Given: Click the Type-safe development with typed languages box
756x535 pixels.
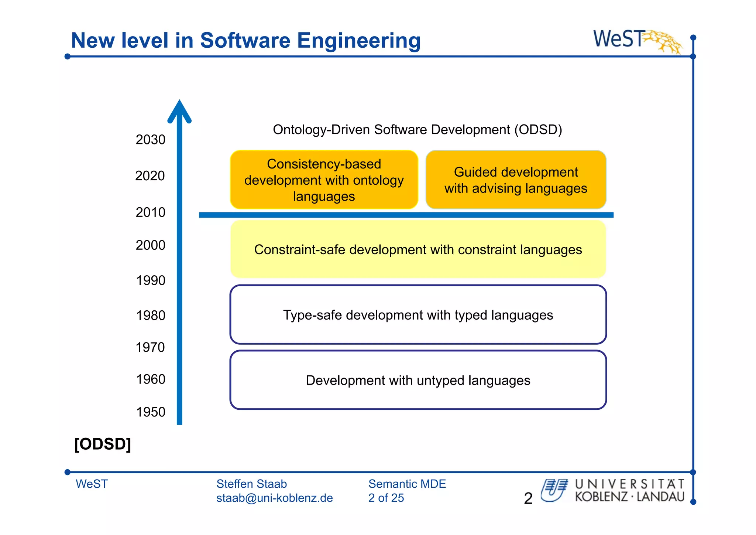Looking at the screenshot, I should click(418, 315).
